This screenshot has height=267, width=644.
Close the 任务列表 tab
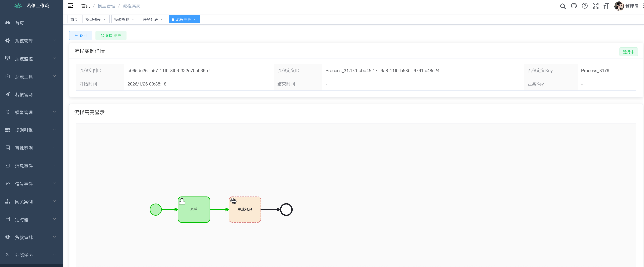[x=162, y=19]
